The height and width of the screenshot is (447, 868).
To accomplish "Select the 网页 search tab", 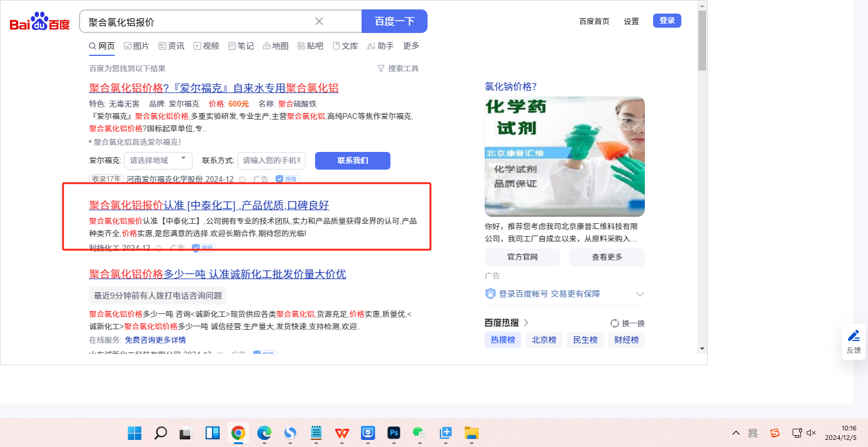I will [x=102, y=46].
